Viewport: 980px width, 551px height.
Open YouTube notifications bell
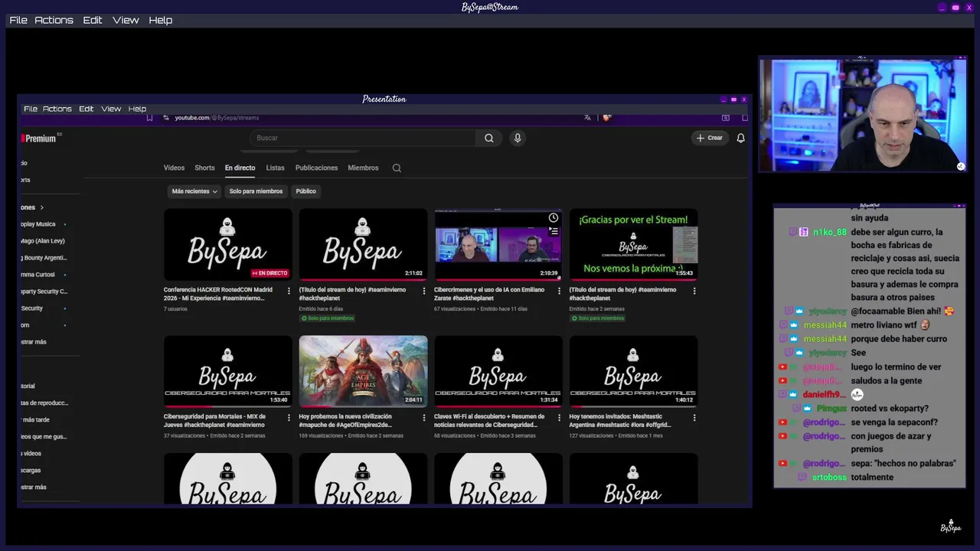pyautogui.click(x=740, y=138)
